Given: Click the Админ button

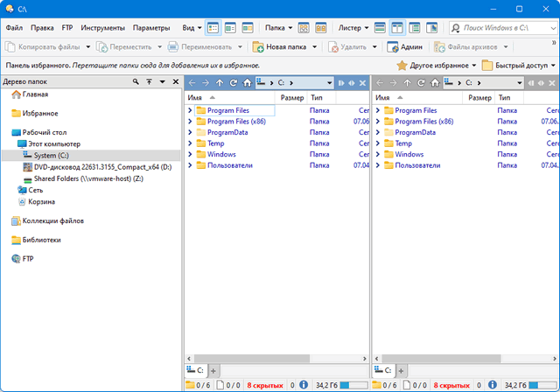Looking at the screenshot, I should pyautogui.click(x=405, y=46).
